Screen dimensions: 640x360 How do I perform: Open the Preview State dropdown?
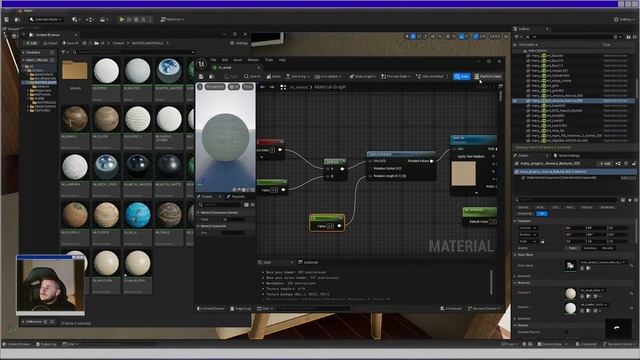[396, 76]
